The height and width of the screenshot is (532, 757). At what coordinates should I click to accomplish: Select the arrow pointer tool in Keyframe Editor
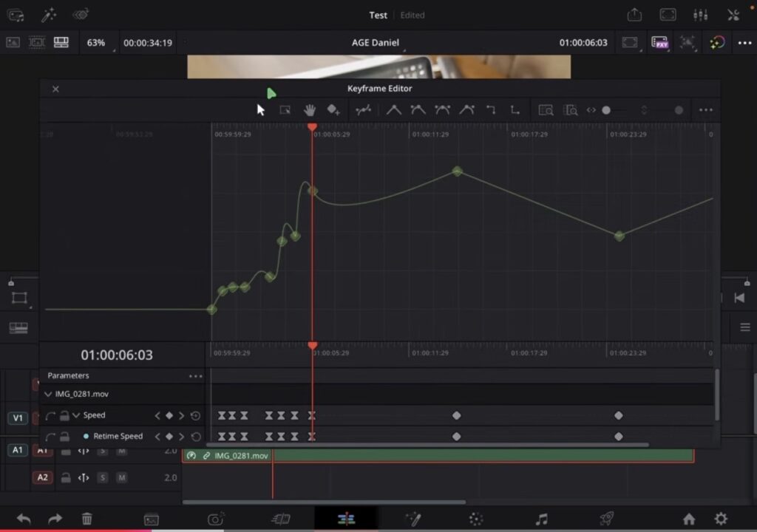point(261,110)
